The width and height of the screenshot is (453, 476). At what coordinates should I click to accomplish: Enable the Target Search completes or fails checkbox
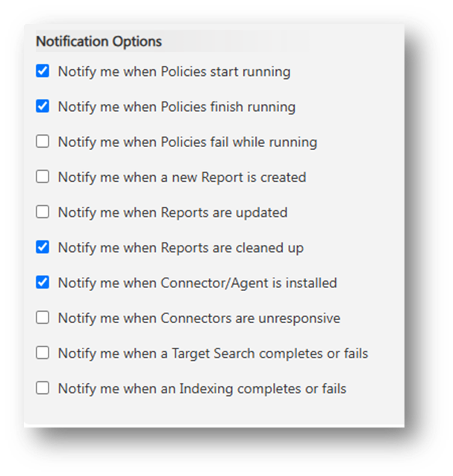pyautogui.click(x=43, y=352)
